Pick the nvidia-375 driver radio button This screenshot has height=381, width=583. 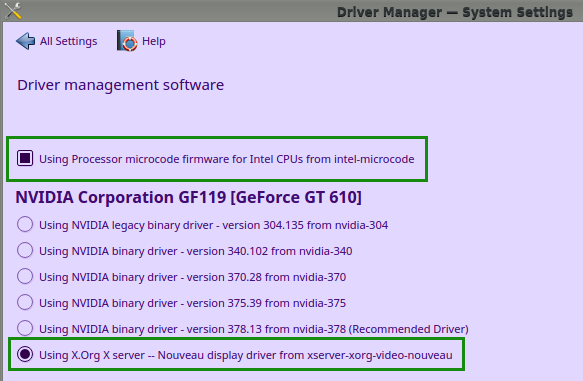pyautogui.click(x=25, y=303)
